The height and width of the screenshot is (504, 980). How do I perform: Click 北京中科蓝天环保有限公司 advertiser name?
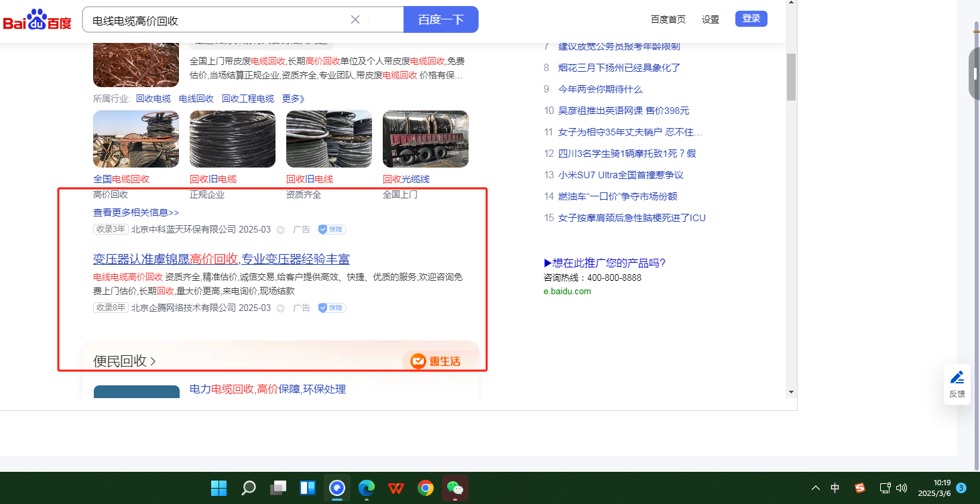click(184, 229)
